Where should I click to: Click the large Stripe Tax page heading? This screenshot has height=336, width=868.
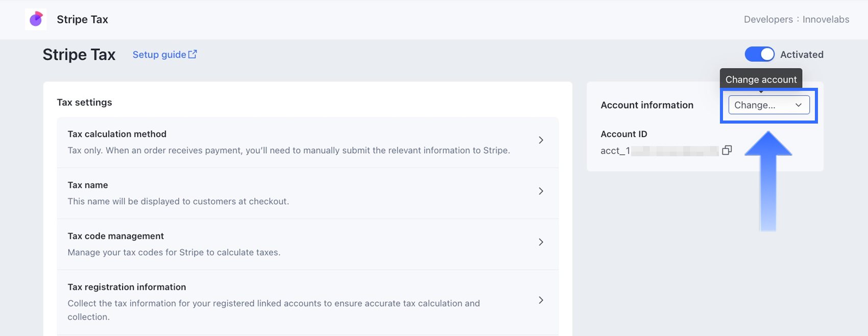point(79,55)
